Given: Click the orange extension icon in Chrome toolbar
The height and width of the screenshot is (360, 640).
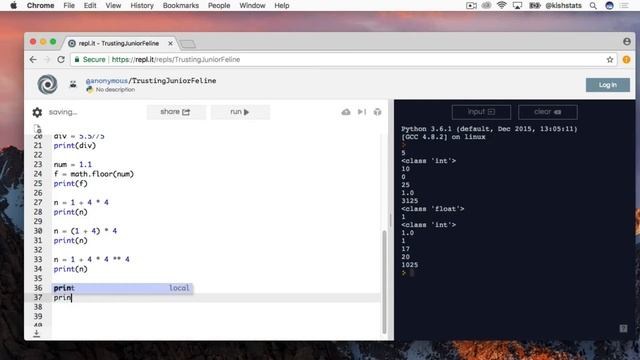Looking at the screenshot, I should 626,60.
